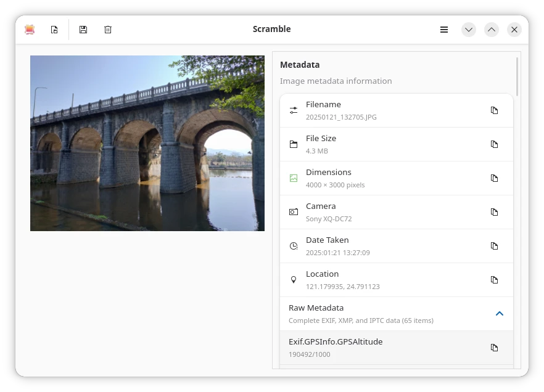Click the metadata panel scrollbar
Screen dimensions: 544x392
coord(517,76)
